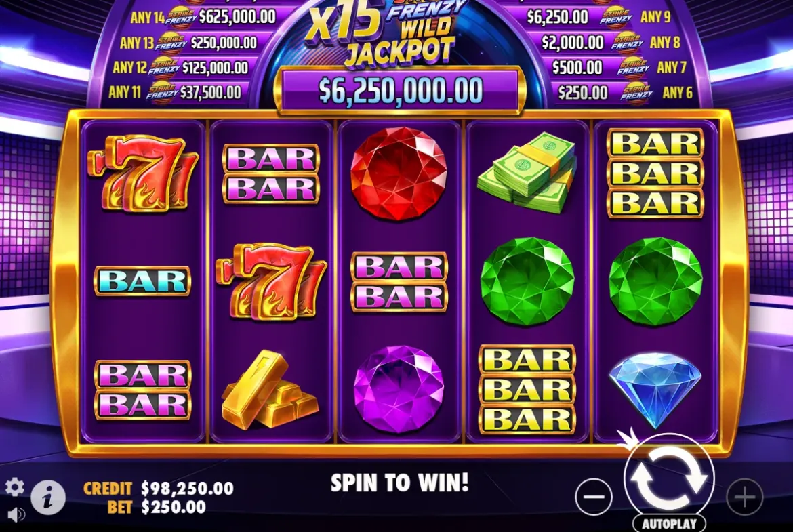Select the purple gem symbol
This screenshot has height=532, width=793.
399,390
